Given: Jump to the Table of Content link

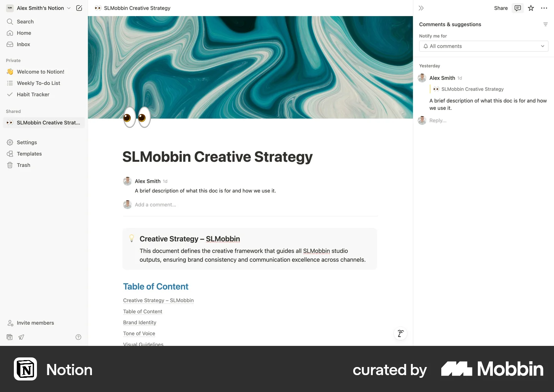Looking at the screenshot, I should click(143, 312).
